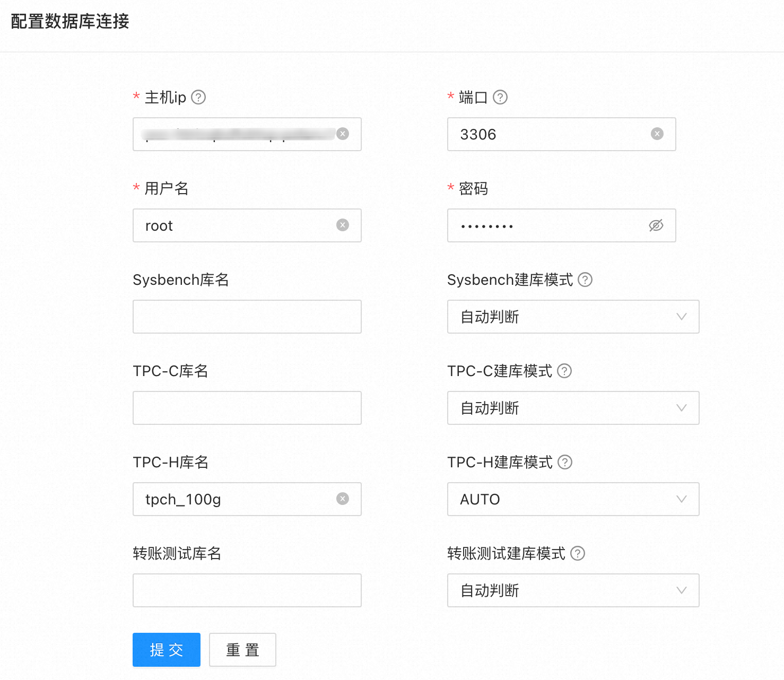The image size is (784, 680).
Task: Expand the TPC-H建库模式 AUTO dropdown
Action: tap(573, 499)
